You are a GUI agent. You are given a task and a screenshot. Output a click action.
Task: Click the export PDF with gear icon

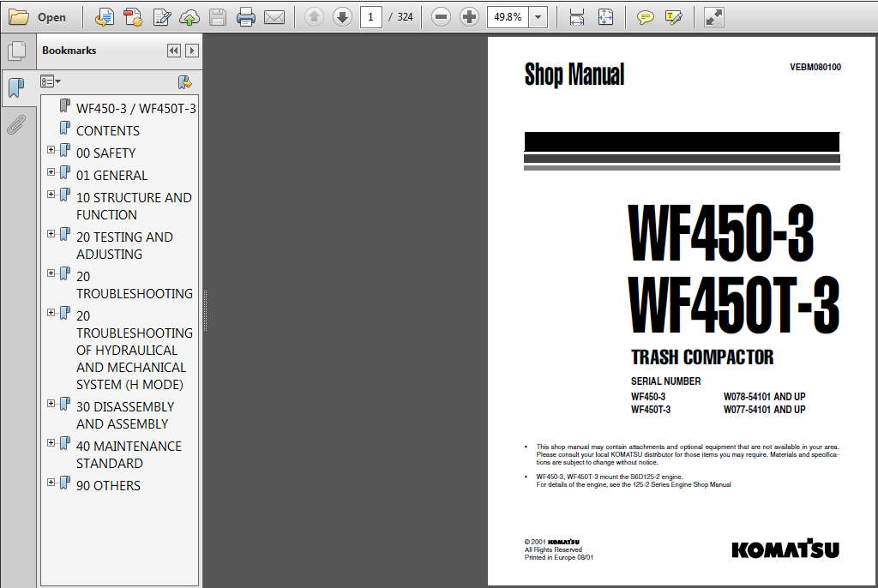tap(133, 17)
